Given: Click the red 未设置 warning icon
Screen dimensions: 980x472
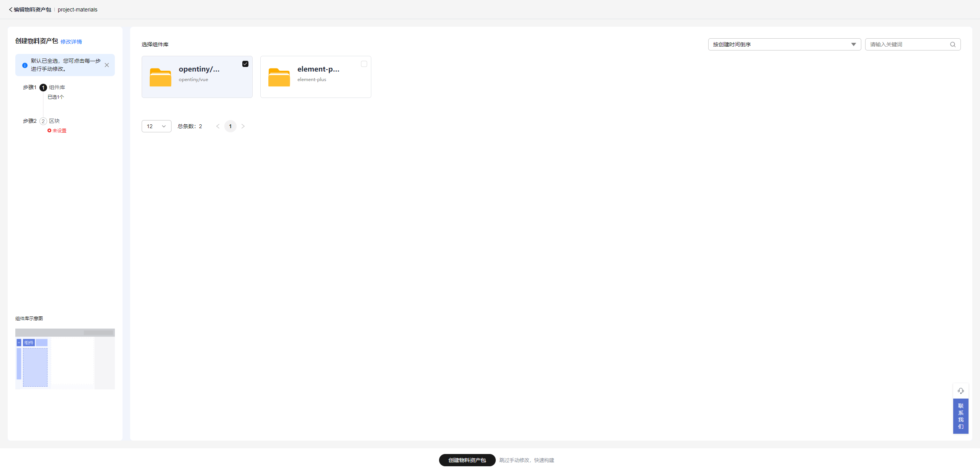Looking at the screenshot, I should 49,131.
